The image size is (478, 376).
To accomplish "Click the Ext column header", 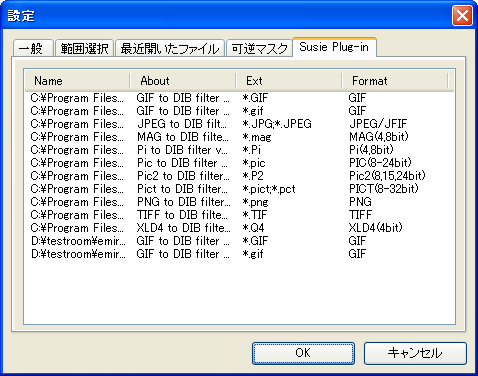I will tap(289, 81).
